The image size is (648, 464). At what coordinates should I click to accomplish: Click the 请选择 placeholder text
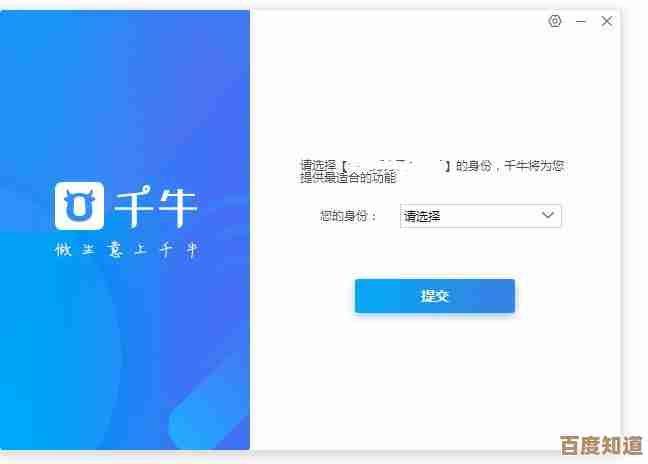(422, 216)
